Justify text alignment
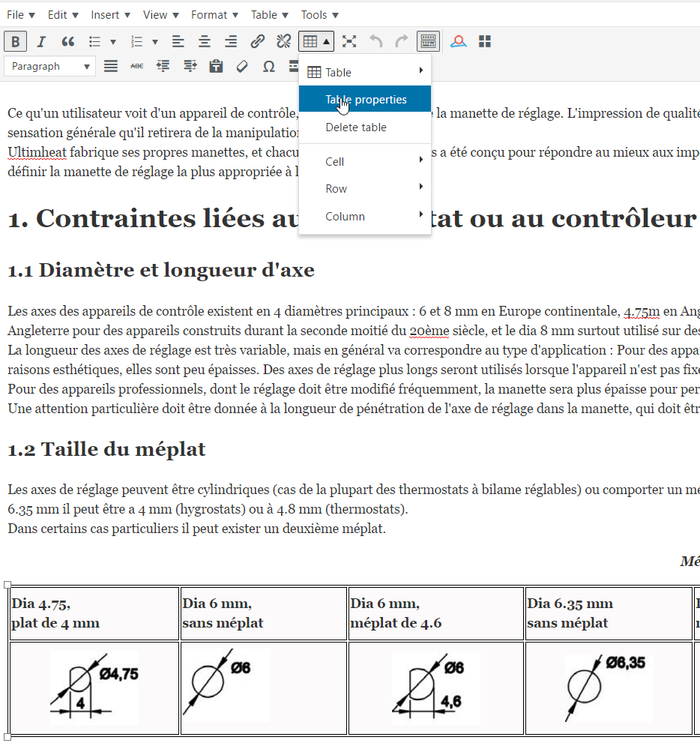This screenshot has height=749, width=700. (111, 66)
